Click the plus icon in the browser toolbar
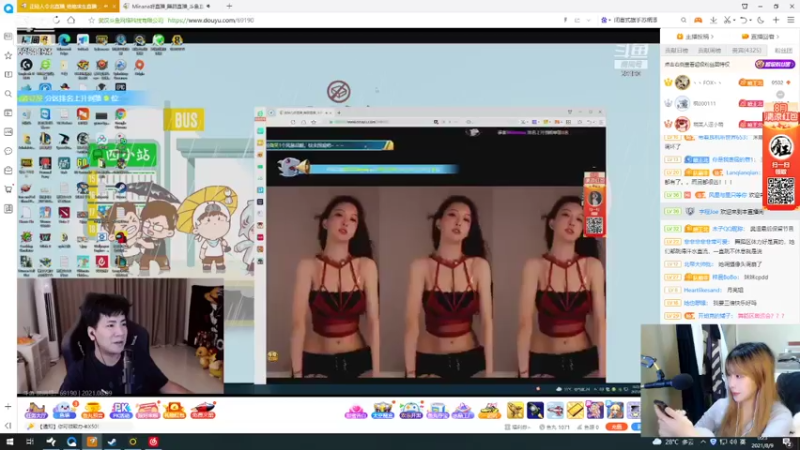The width and height of the screenshot is (800, 450). point(776,20)
